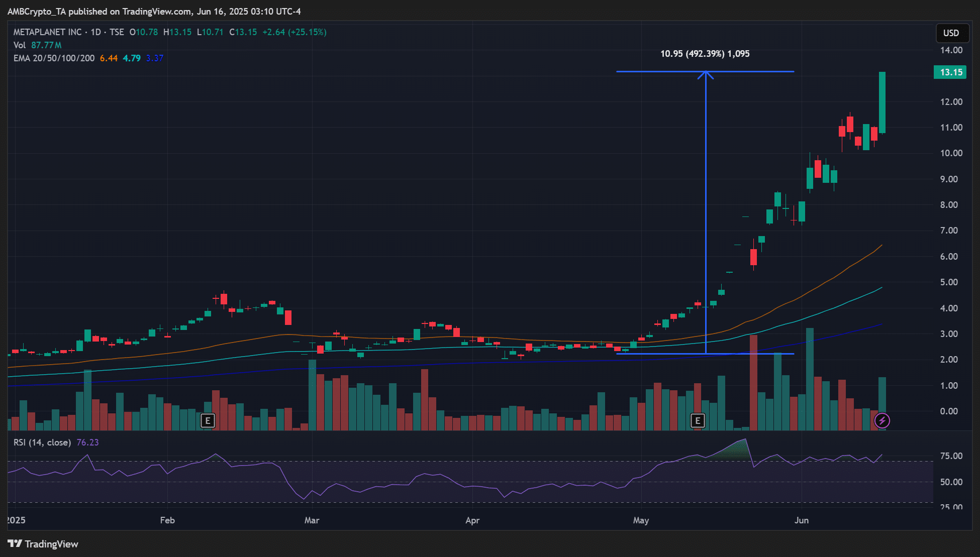The height and width of the screenshot is (557, 980).
Task: Select the RSI (14, close) legend
Action: pos(42,442)
